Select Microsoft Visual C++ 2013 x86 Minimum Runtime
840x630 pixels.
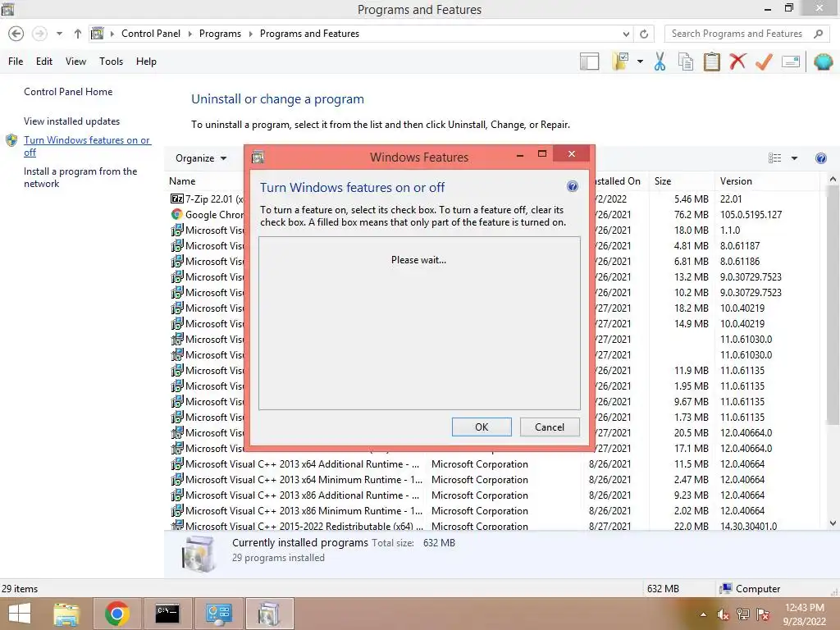[x=493, y=510]
